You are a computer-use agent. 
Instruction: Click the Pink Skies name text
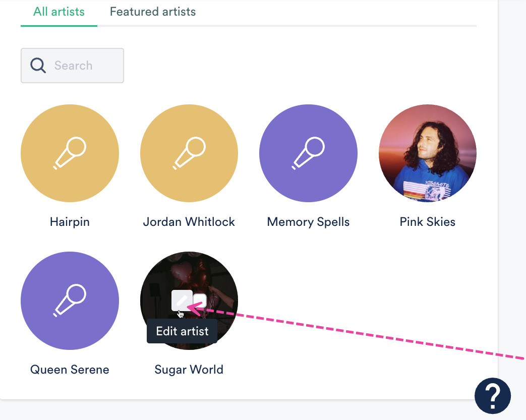click(x=428, y=222)
